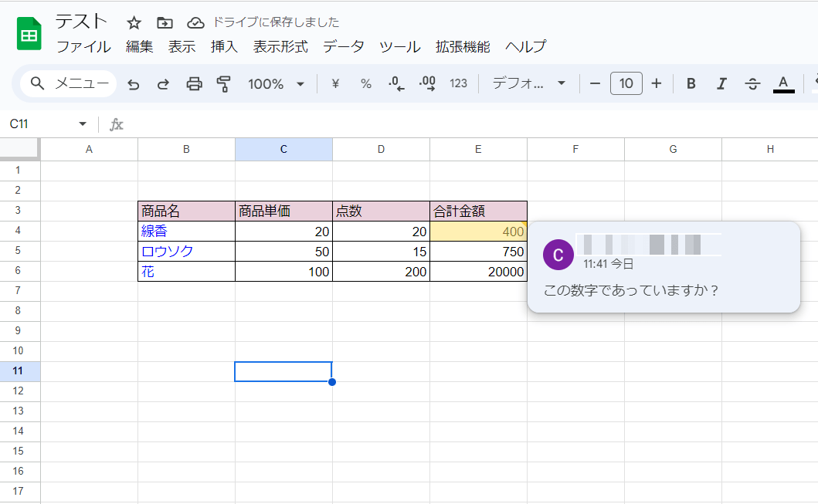Open the ファイル menu
Image resolution: width=818 pixels, height=504 pixels.
(83, 46)
